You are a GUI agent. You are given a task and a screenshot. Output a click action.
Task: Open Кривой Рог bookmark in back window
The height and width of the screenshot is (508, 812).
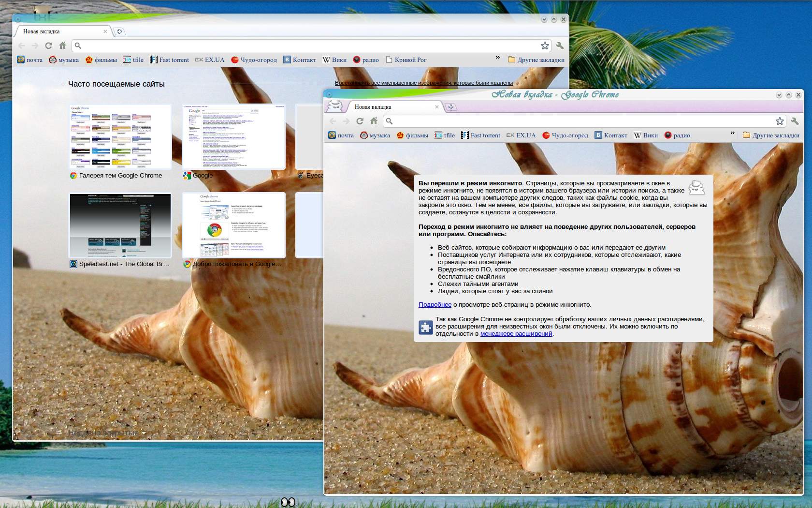[x=406, y=60]
